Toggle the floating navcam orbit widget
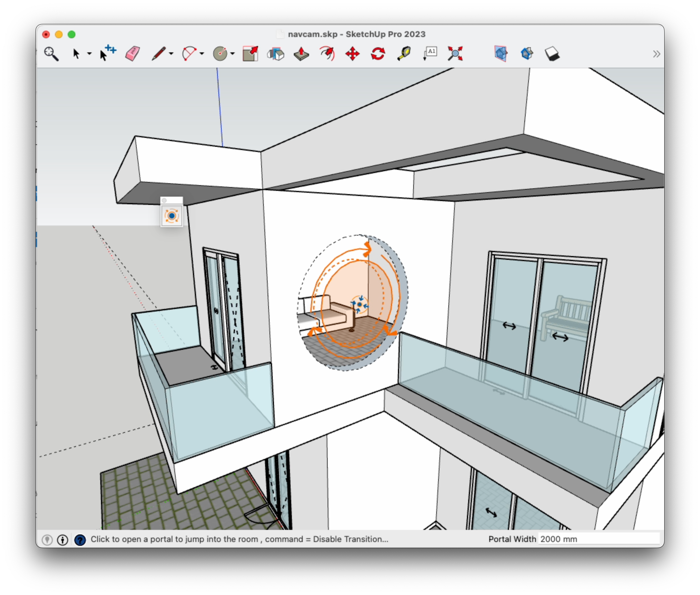Viewport: 700px width, 595px height. [172, 215]
